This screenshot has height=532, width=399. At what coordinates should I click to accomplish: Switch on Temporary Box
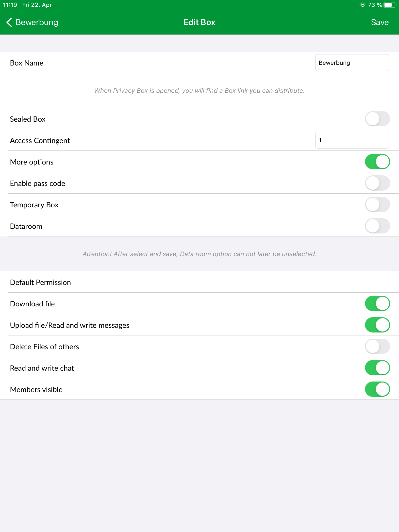coord(377,204)
